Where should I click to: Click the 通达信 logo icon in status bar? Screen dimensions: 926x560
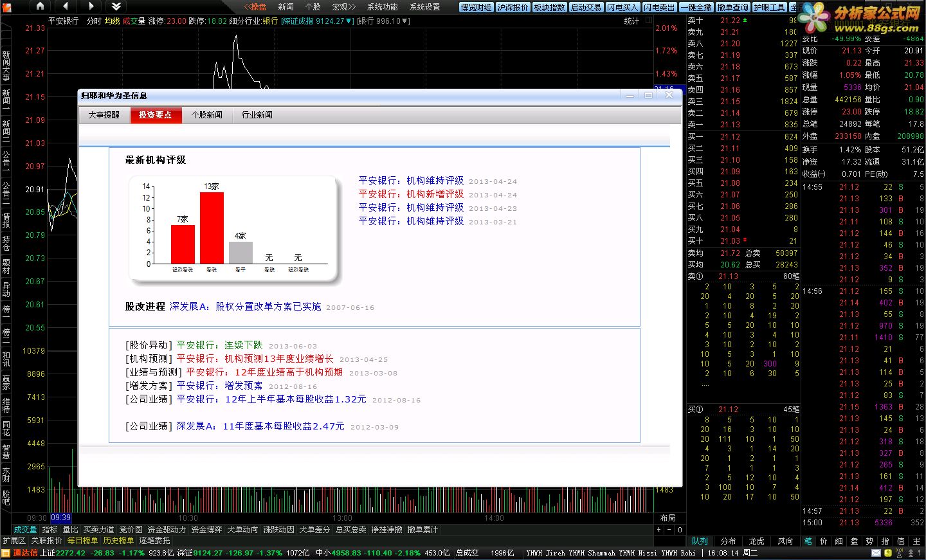coord(6,553)
